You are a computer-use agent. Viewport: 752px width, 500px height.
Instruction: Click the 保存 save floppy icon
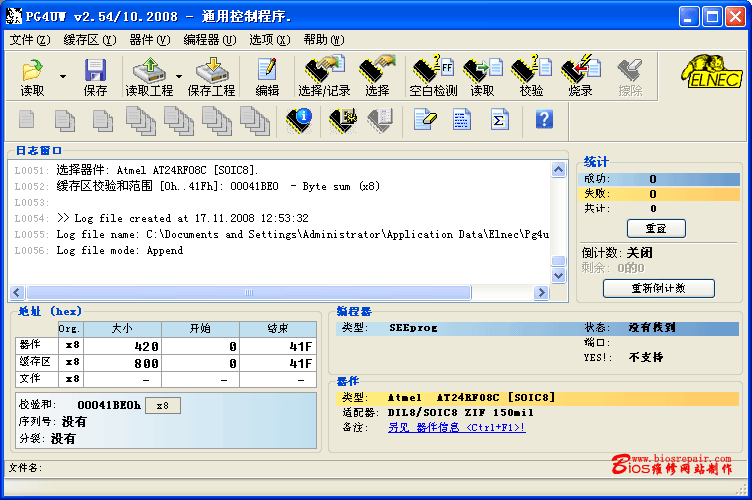coord(95,77)
